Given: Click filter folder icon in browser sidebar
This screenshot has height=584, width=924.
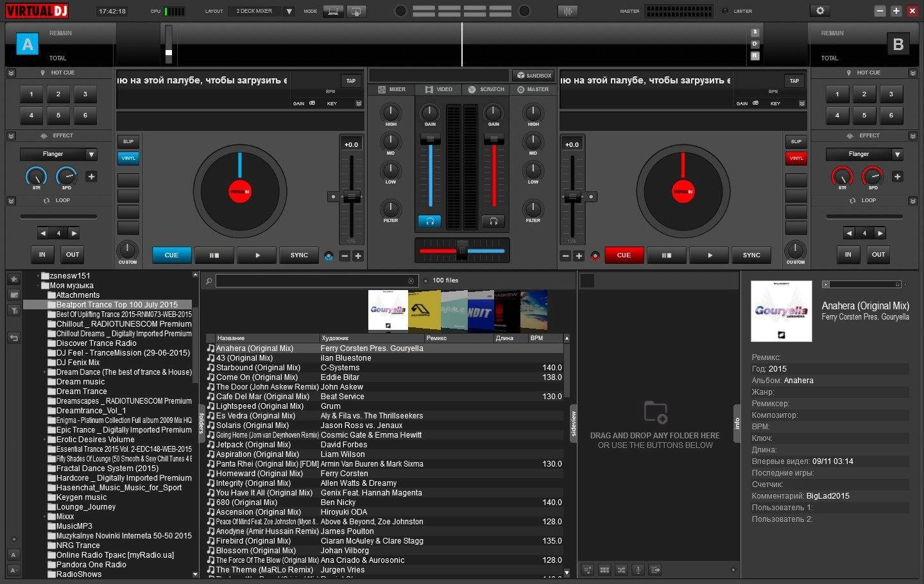Looking at the screenshot, I should pos(13,311).
